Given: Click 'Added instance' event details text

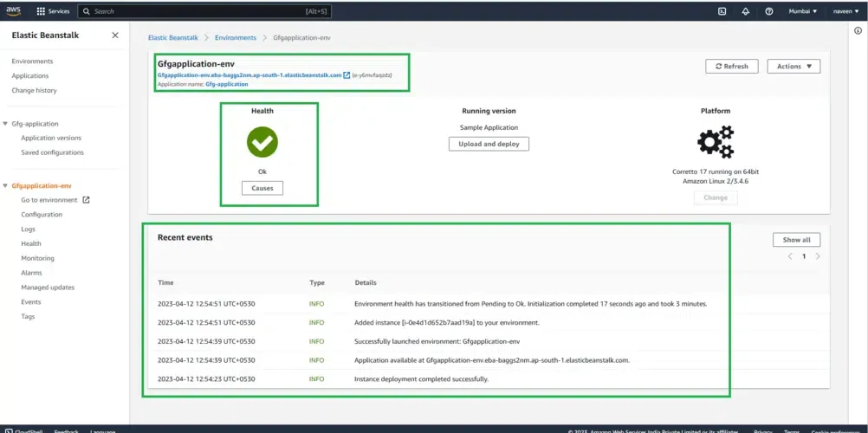Looking at the screenshot, I should pos(447,322).
